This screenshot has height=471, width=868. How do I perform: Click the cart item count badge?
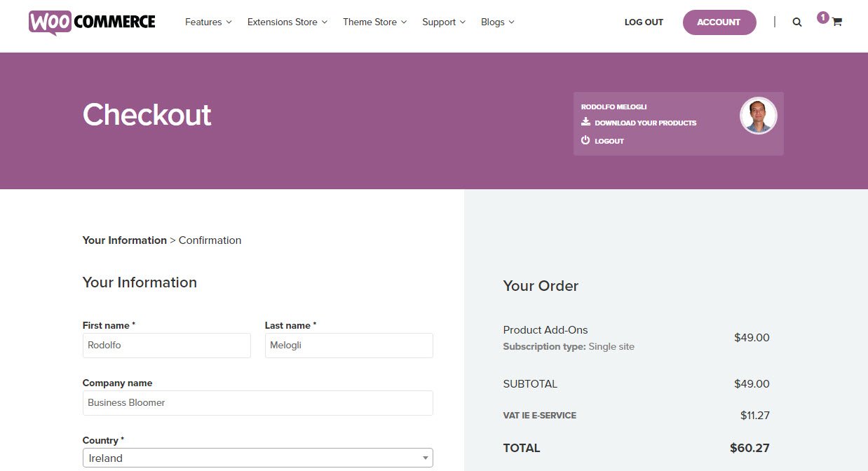click(x=823, y=18)
